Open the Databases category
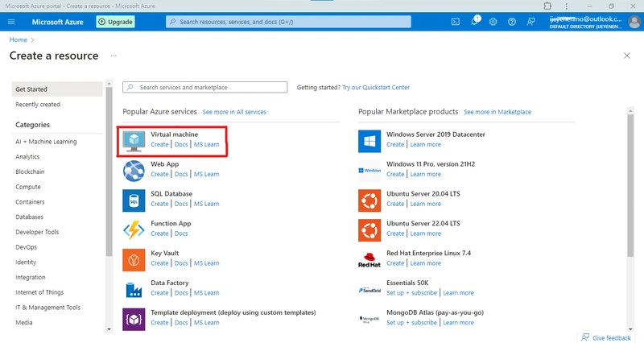The width and height of the screenshot is (644, 343). (x=29, y=217)
